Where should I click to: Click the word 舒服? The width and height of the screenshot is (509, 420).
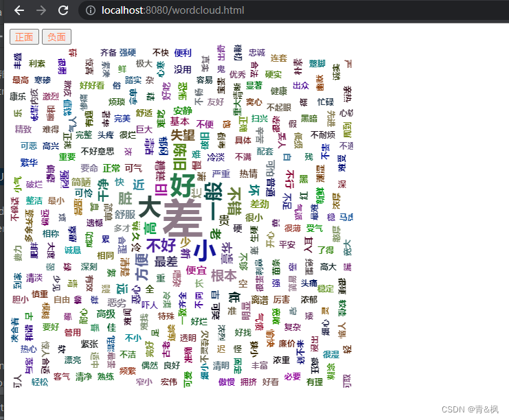(x=125, y=214)
